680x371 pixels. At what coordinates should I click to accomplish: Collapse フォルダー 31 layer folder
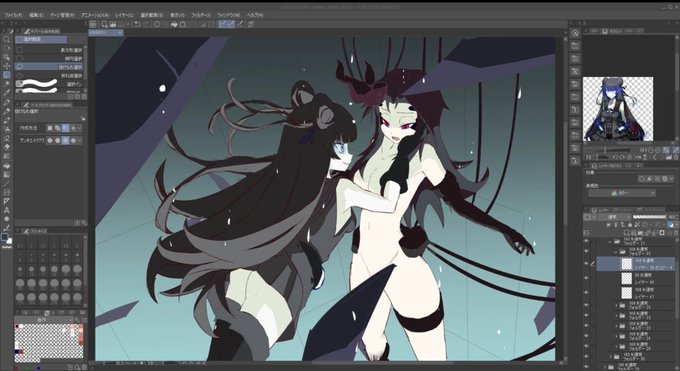611,242
